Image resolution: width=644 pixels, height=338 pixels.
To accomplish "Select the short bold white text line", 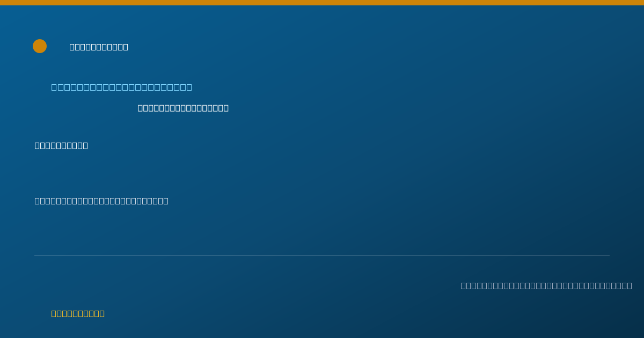I will tap(61, 145).
